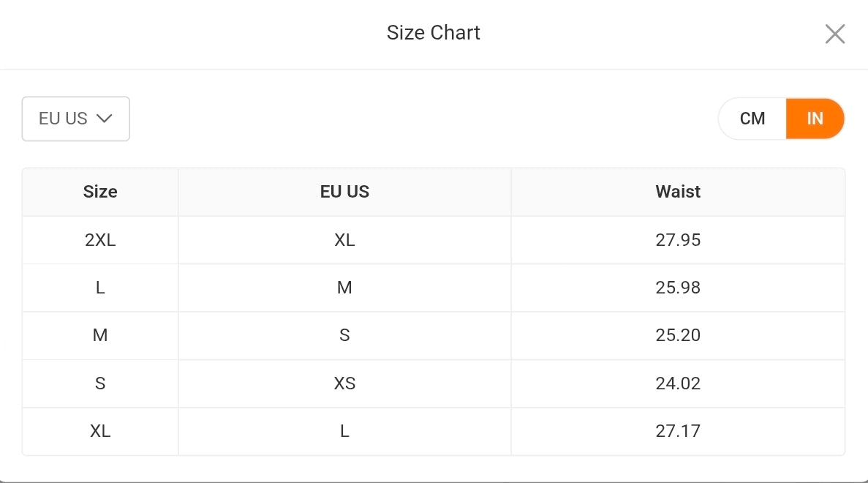
Task: Click the M size cell
Action: 100,335
